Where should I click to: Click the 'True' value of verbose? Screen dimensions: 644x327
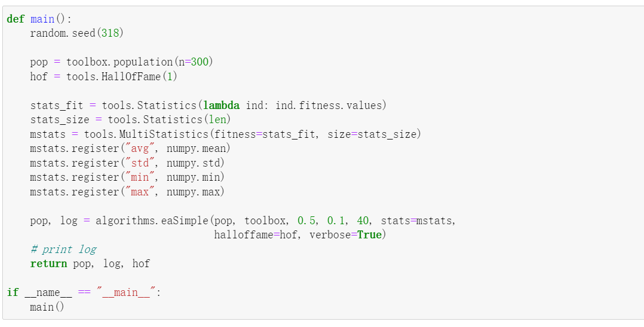[369, 235]
